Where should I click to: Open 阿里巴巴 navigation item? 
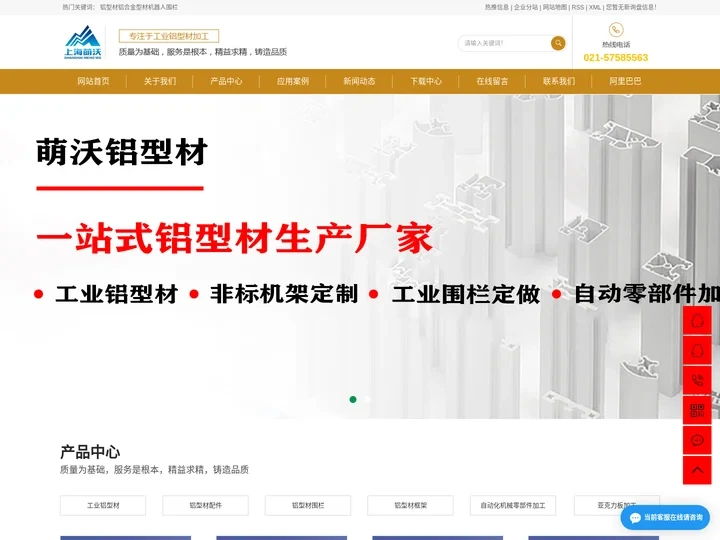click(625, 81)
